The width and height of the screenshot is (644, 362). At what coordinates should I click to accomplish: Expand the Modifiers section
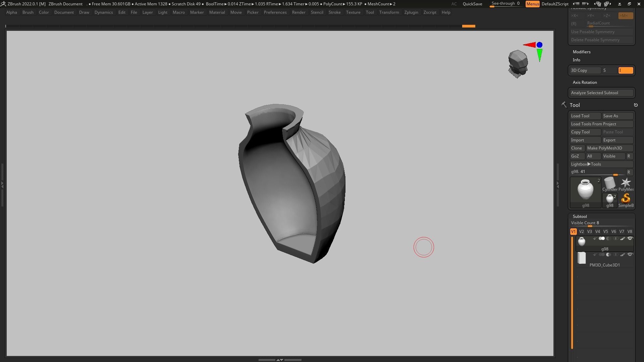(582, 52)
